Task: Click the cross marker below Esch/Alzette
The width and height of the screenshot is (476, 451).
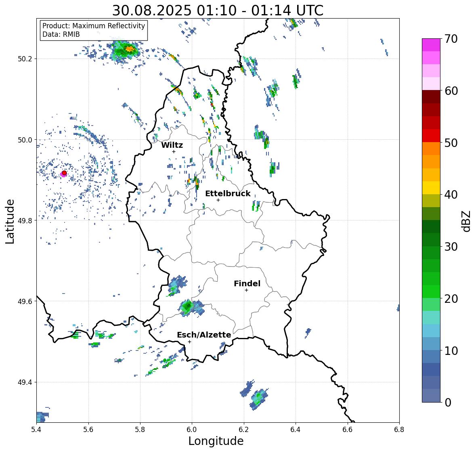Action: pos(189,342)
